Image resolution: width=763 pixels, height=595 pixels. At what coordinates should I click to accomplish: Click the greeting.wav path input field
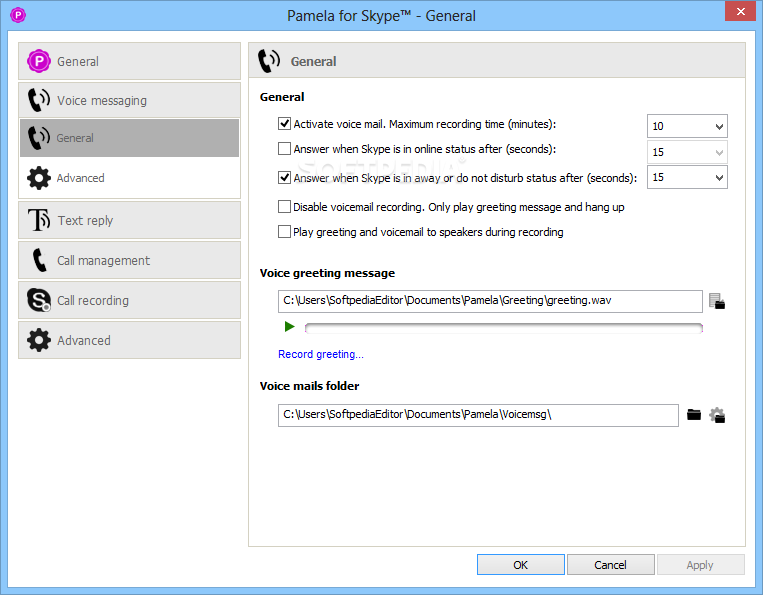click(x=490, y=301)
